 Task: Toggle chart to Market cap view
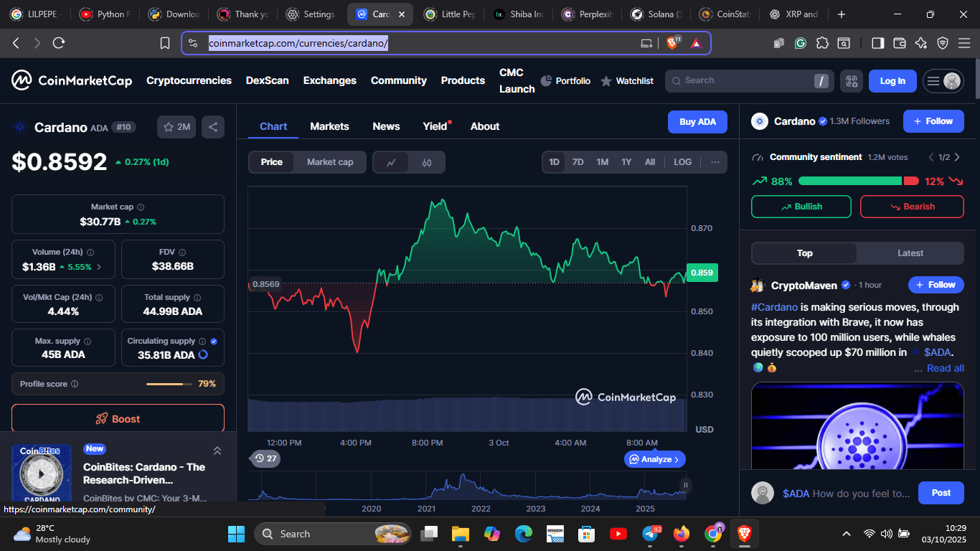coord(330,162)
